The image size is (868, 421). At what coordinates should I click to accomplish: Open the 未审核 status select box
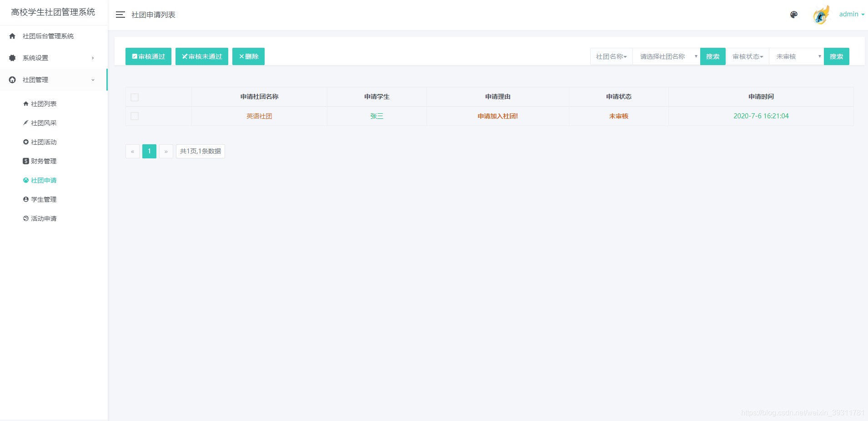click(797, 56)
